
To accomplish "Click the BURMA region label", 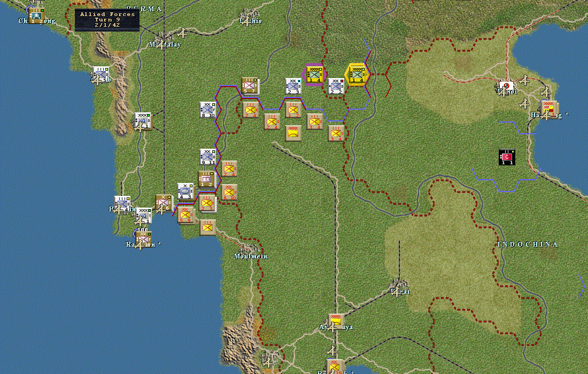I will (144, 8).
